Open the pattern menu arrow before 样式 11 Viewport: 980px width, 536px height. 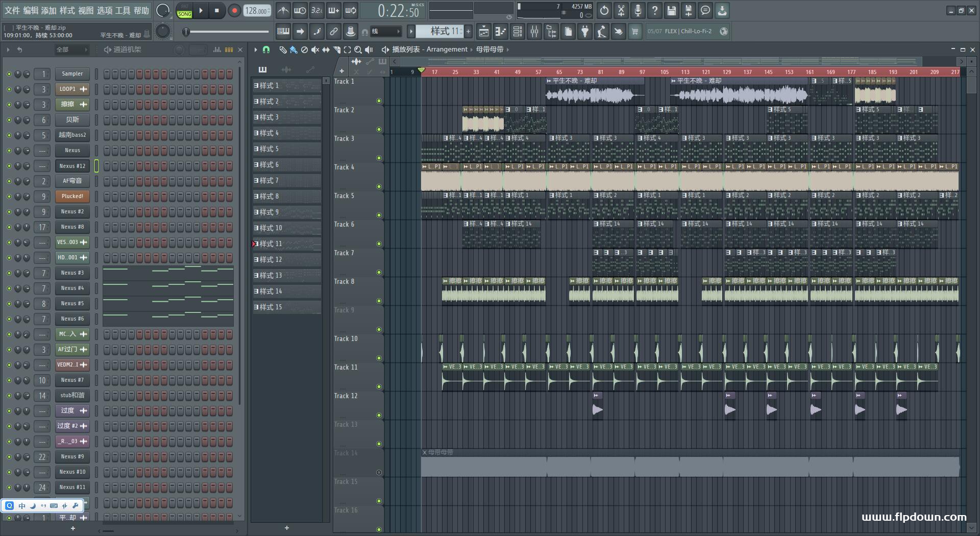pyautogui.click(x=411, y=32)
